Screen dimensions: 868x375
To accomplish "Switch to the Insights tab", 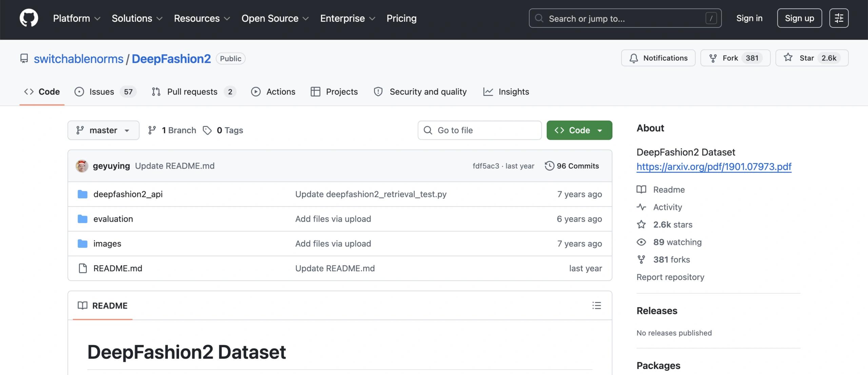I will (506, 92).
